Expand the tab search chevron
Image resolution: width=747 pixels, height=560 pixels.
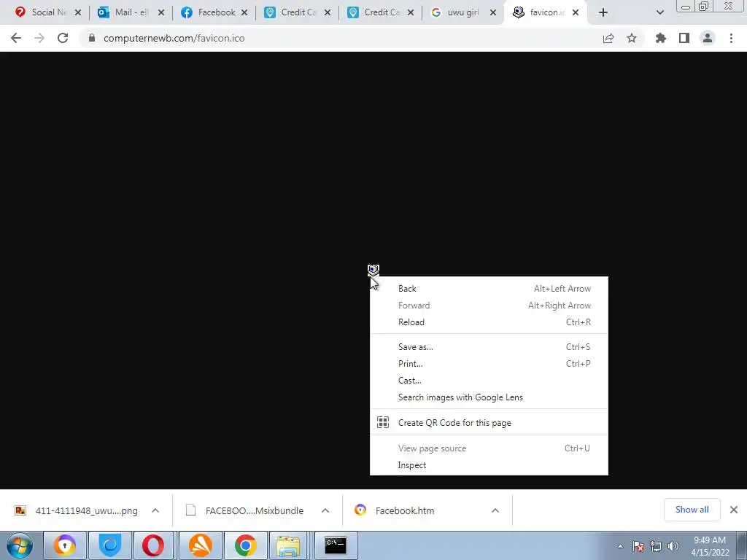point(659,12)
